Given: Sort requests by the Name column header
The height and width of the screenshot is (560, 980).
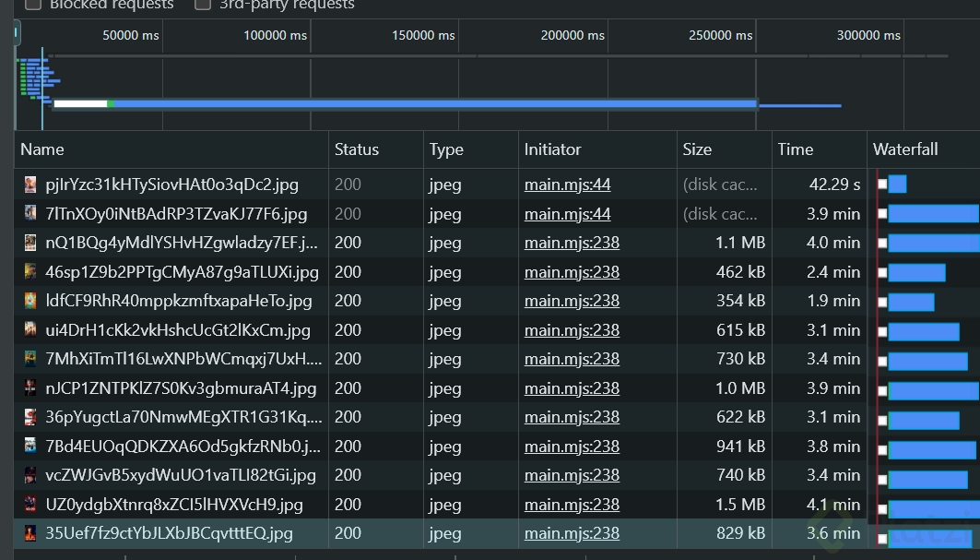Looking at the screenshot, I should (x=42, y=149).
